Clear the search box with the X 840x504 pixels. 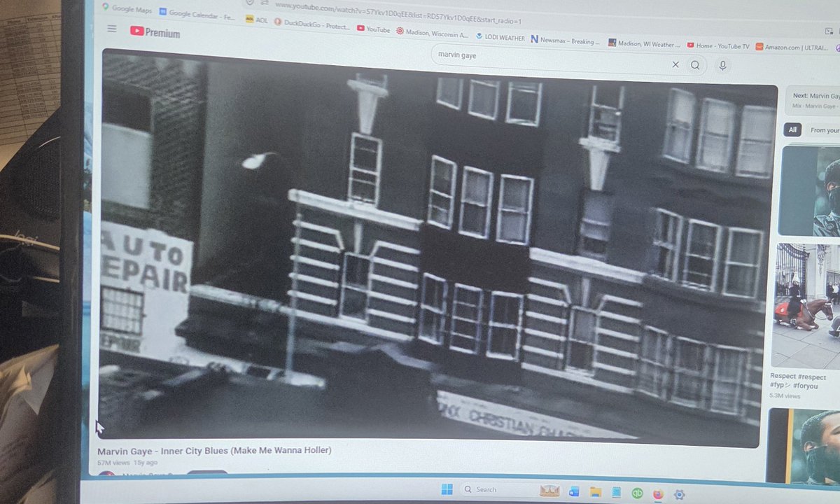coord(675,64)
